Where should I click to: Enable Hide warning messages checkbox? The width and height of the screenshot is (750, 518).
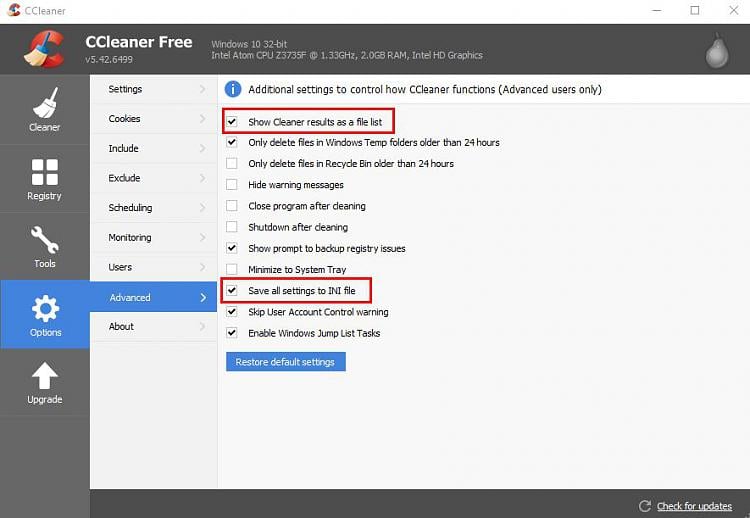pyautogui.click(x=232, y=184)
